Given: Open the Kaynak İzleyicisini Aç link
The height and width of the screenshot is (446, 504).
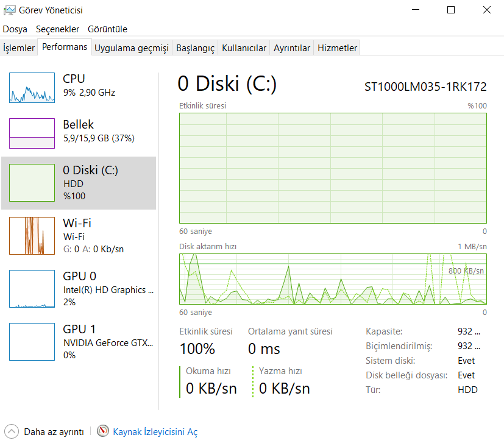Looking at the screenshot, I should (155, 432).
